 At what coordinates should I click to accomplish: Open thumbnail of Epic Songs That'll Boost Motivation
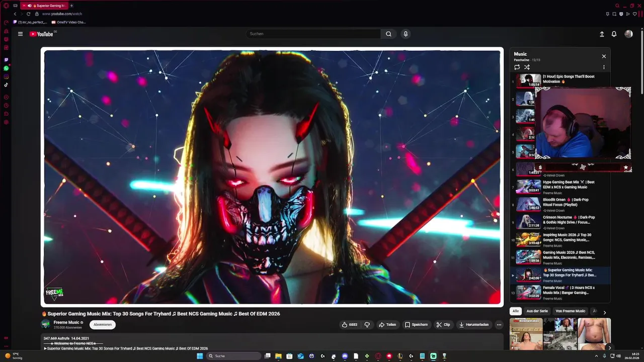point(528,81)
